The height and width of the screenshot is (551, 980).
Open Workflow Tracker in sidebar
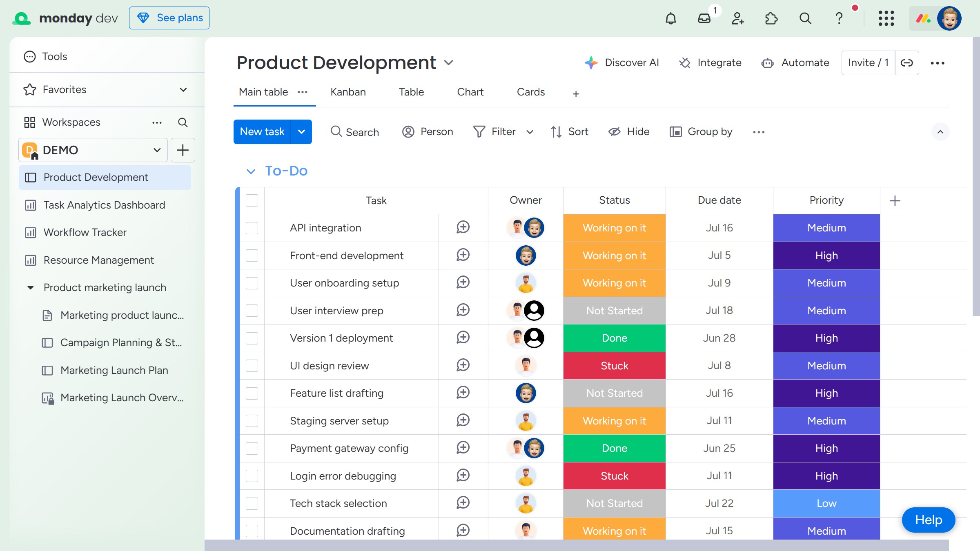tap(105, 232)
